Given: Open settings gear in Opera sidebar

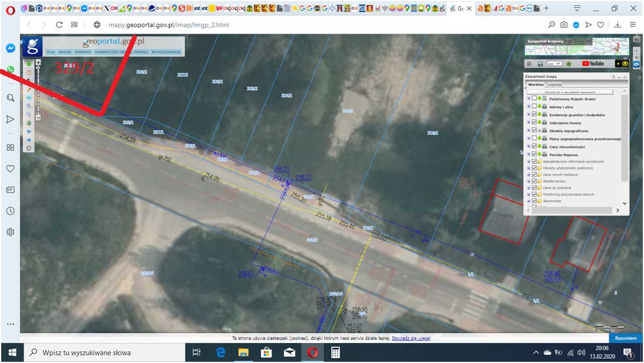Looking at the screenshot, I should [10, 232].
